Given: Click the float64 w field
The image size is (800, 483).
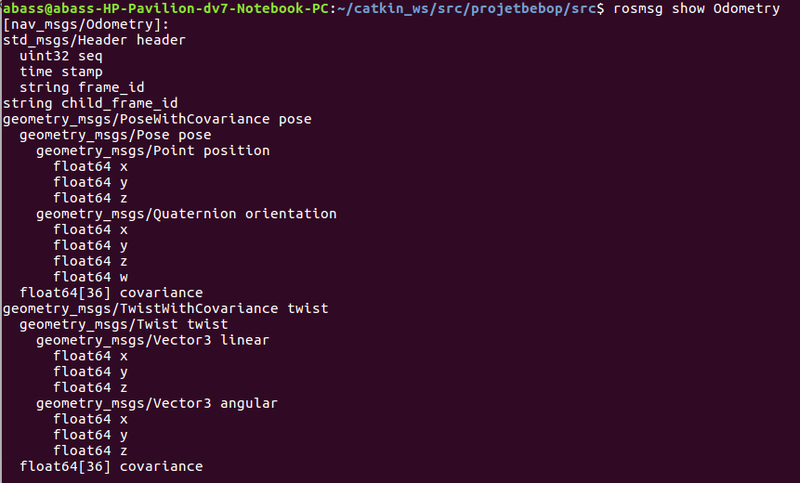Looking at the screenshot, I should (x=90, y=277).
